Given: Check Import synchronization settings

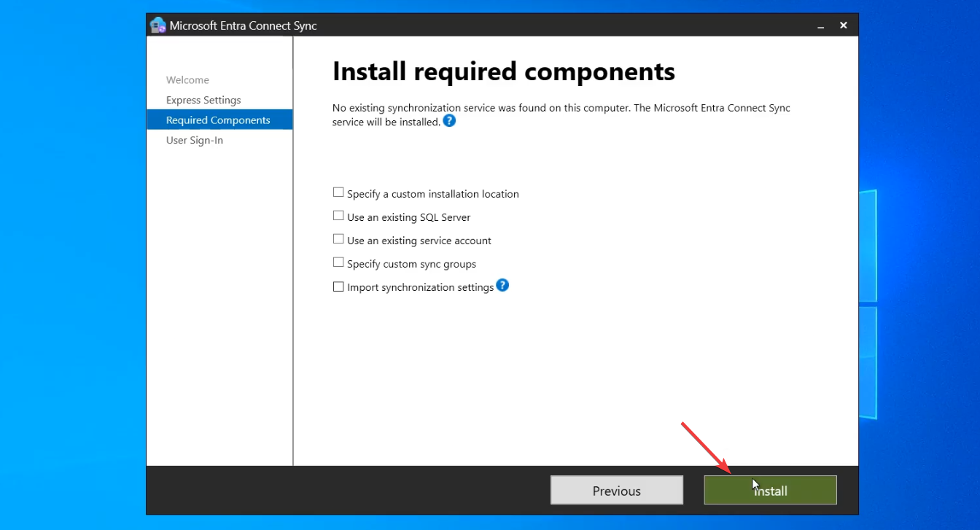Looking at the screenshot, I should click(x=338, y=287).
